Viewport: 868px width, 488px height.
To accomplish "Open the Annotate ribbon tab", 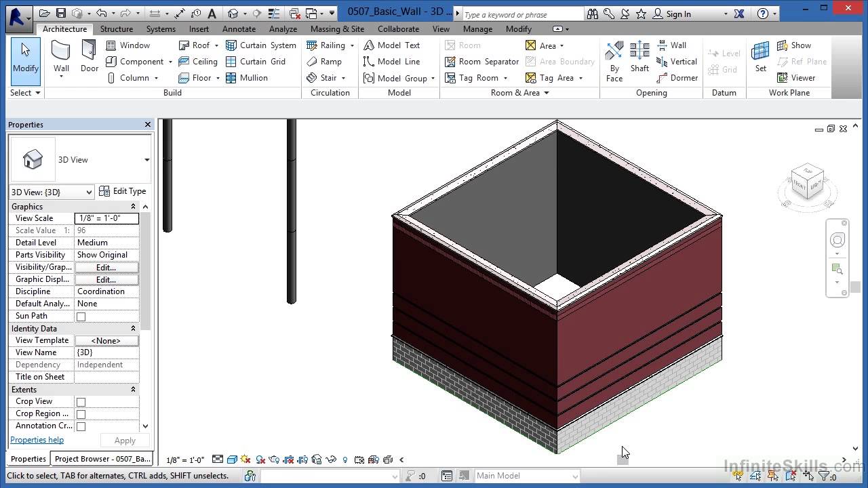I will 239,29.
